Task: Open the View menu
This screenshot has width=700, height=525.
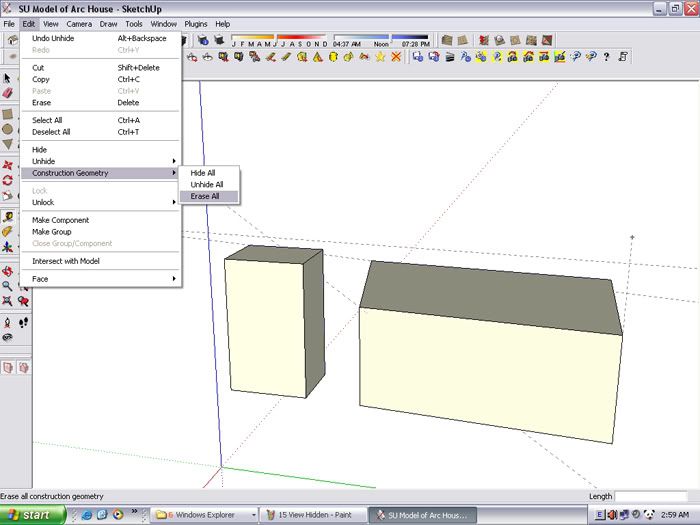Action: click(50, 24)
